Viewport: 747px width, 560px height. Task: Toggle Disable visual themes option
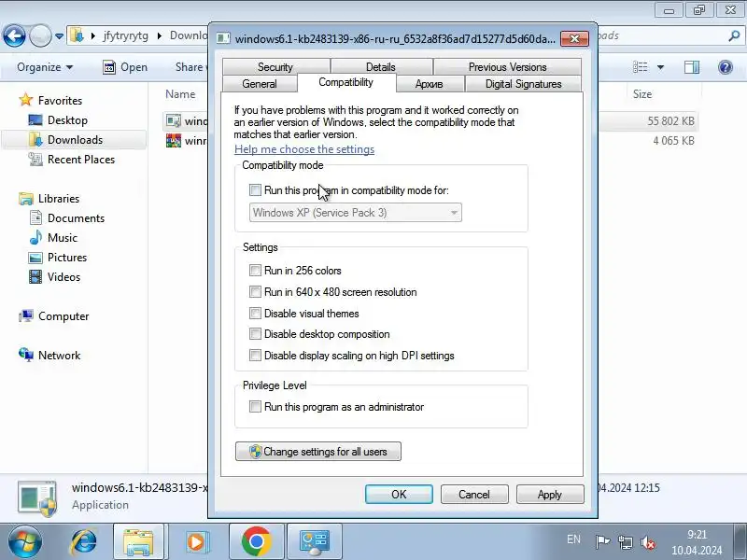coord(255,313)
